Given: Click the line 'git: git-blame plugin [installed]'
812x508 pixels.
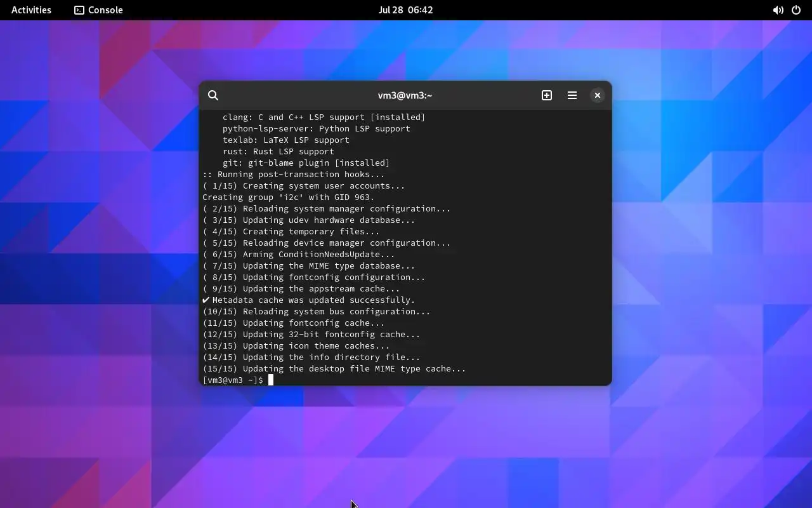Looking at the screenshot, I should (x=306, y=163).
